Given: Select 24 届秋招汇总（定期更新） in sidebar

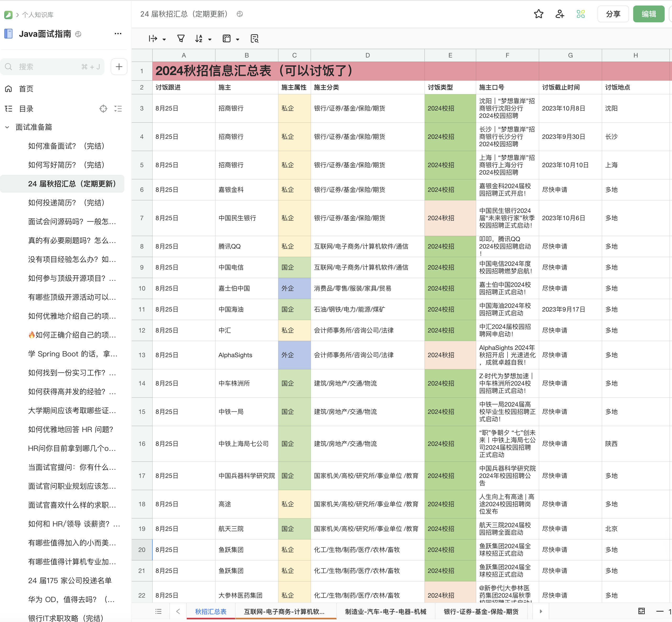Looking at the screenshot, I should pos(62,183).
